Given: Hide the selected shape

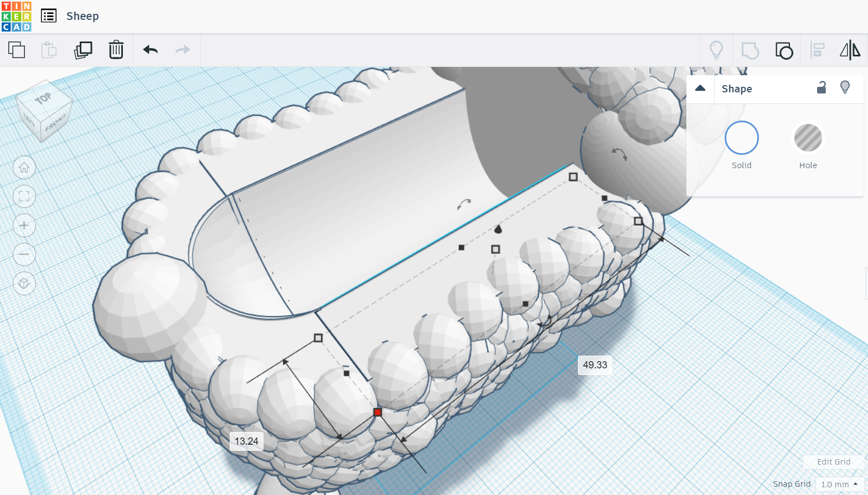Looking at the screenshot, I should [845, 87].
